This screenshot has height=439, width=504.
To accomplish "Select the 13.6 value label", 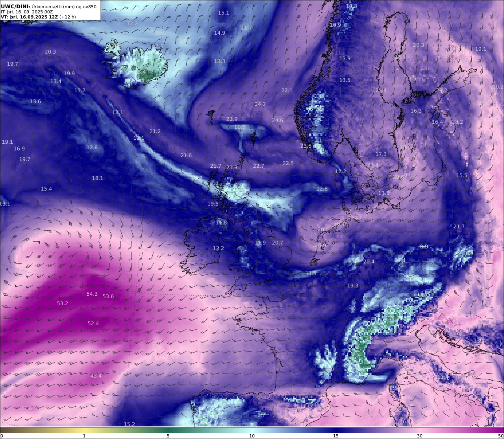I will [35, 102].
